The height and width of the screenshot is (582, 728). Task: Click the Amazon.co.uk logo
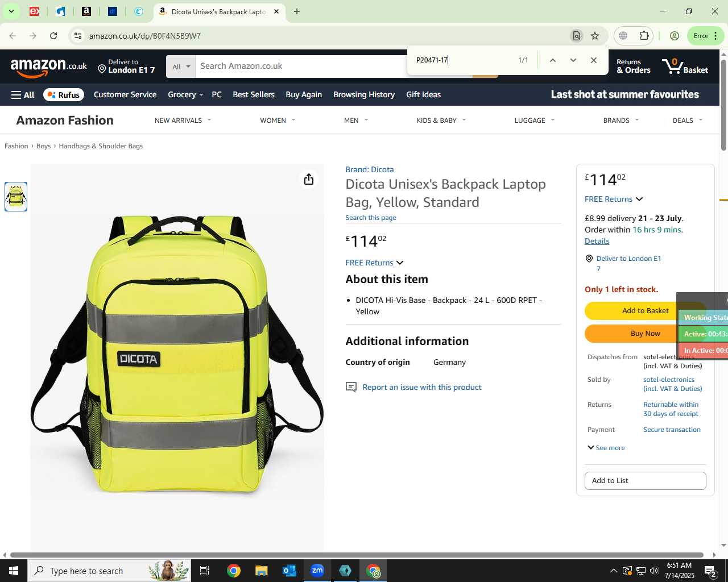click(x=49, y=67)
